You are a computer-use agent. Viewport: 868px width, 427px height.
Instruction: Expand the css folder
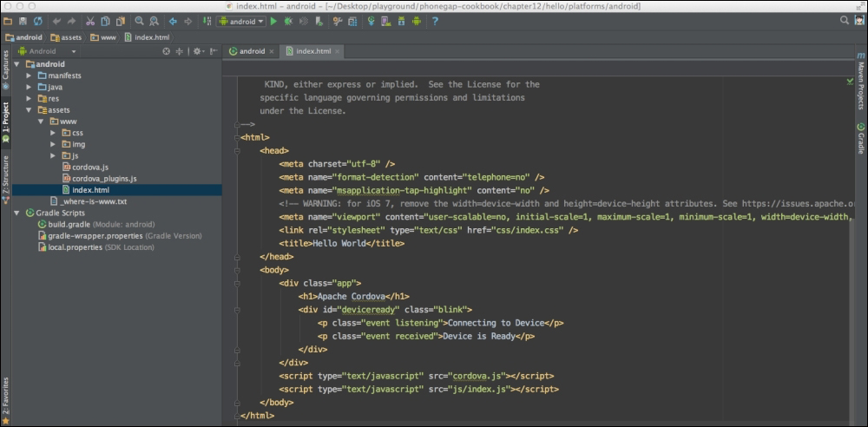53,133
